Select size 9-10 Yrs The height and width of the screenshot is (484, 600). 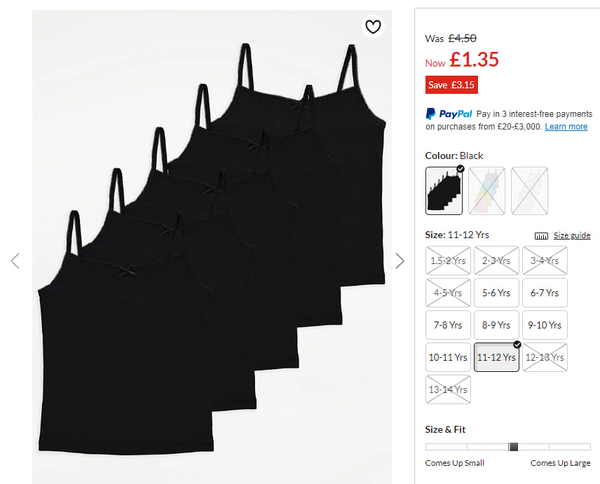point(545,325)
